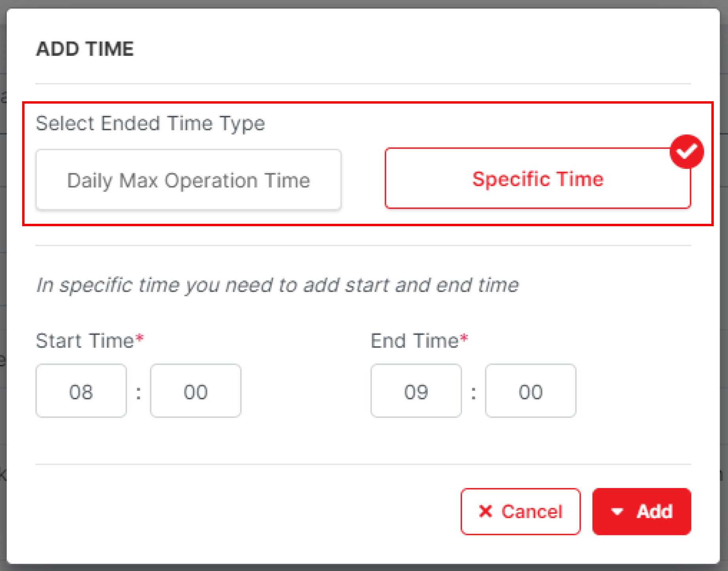Click the italic specific time hint text
This screenshot has width=728, height=571.
(x=277, y=285)
